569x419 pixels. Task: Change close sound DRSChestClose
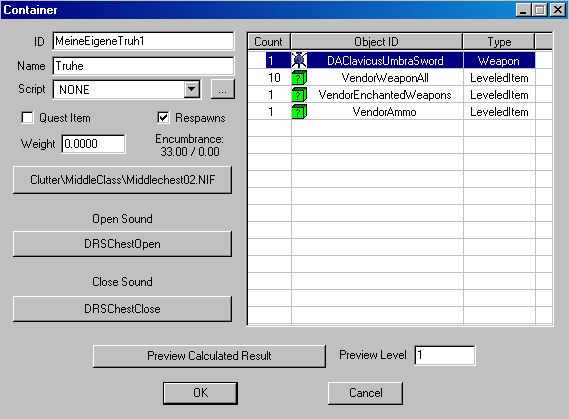tap(122, 309)
